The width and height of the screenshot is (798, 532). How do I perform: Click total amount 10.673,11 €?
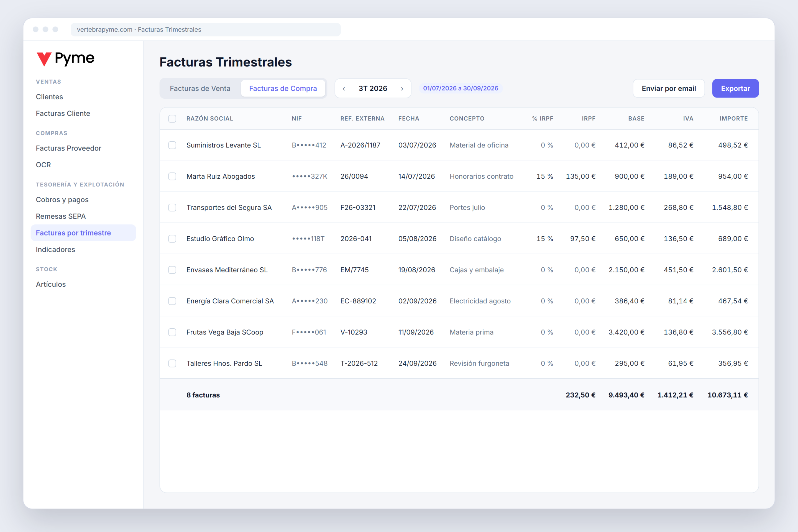728,395
